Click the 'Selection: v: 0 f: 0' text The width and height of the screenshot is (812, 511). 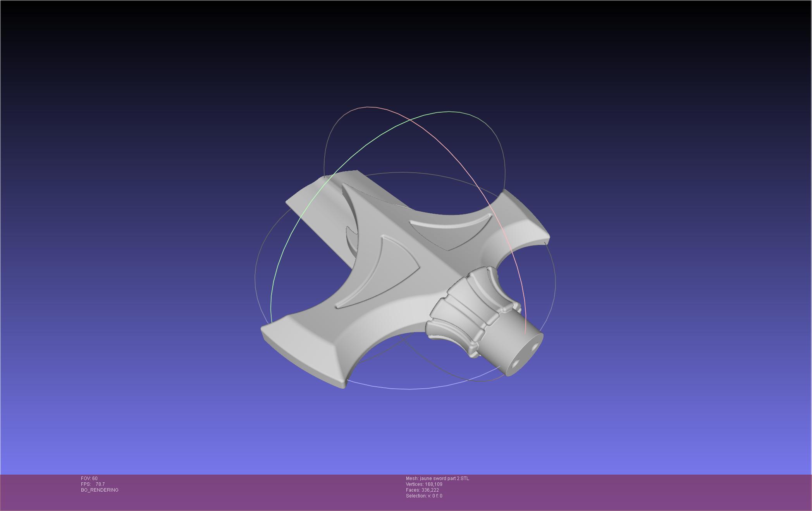click(424, 496)
